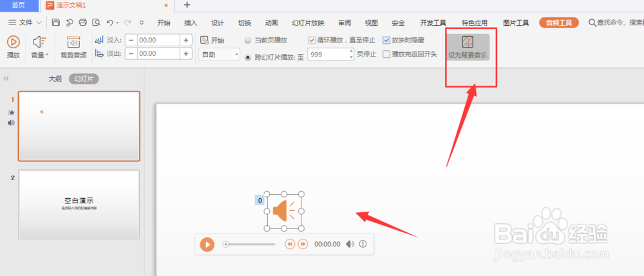
Task: Switch the side panel to 大纲 view
Action: pyautogui.click(x=55, y=78)
